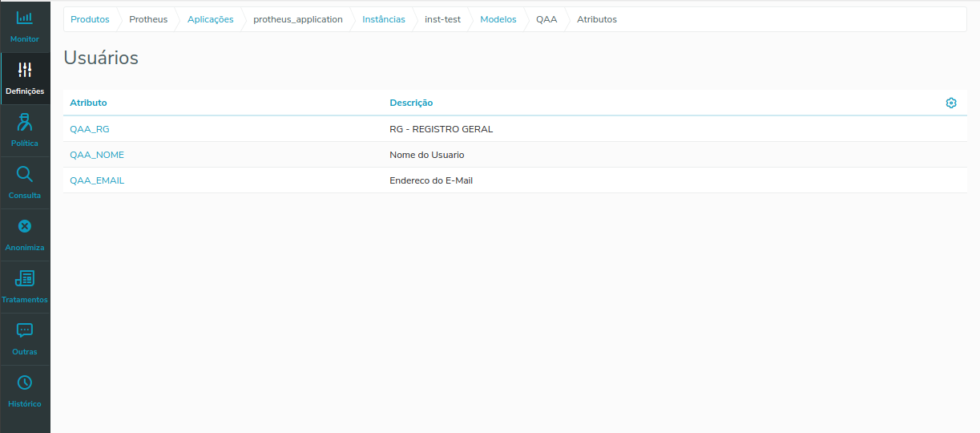Open the Política officer icon
Viewport: 980px width, 433px height.
25,122
